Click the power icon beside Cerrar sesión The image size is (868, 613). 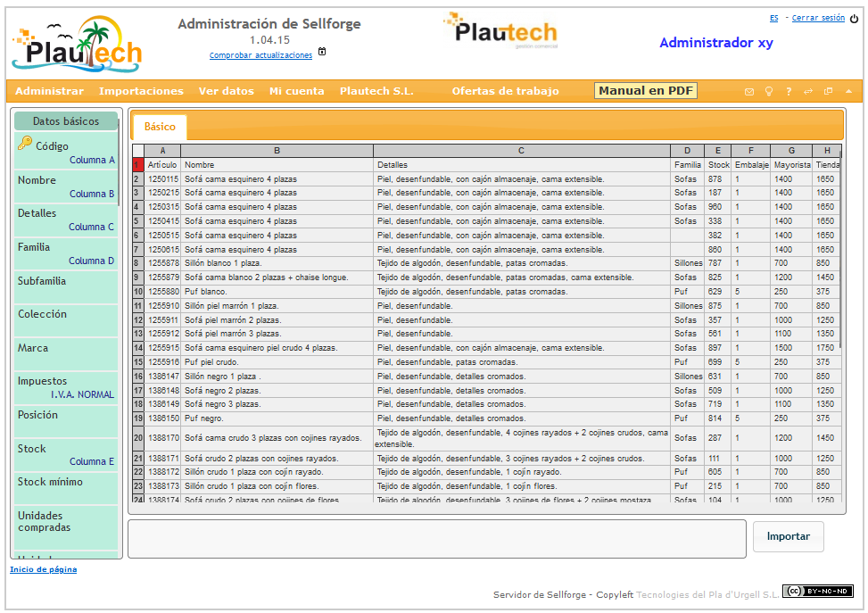point(854,19)
